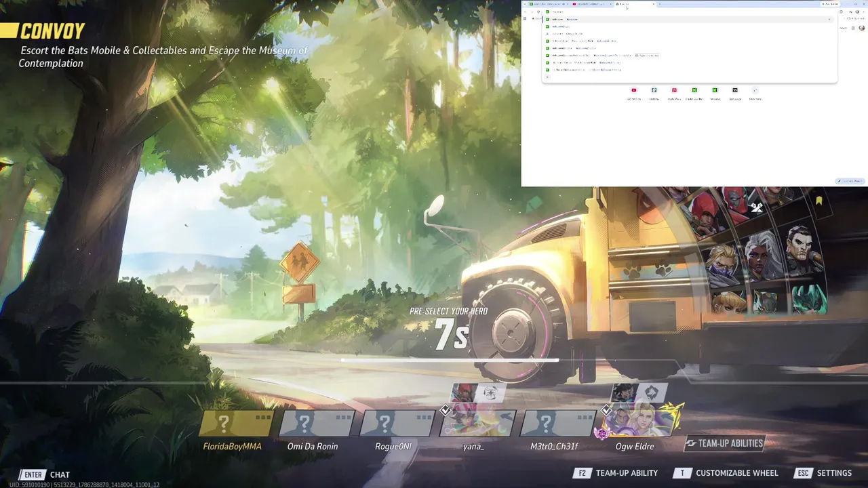
Task: Select FloridaBoyMMA's yellow hero slot
Action: tap(235, 424)
